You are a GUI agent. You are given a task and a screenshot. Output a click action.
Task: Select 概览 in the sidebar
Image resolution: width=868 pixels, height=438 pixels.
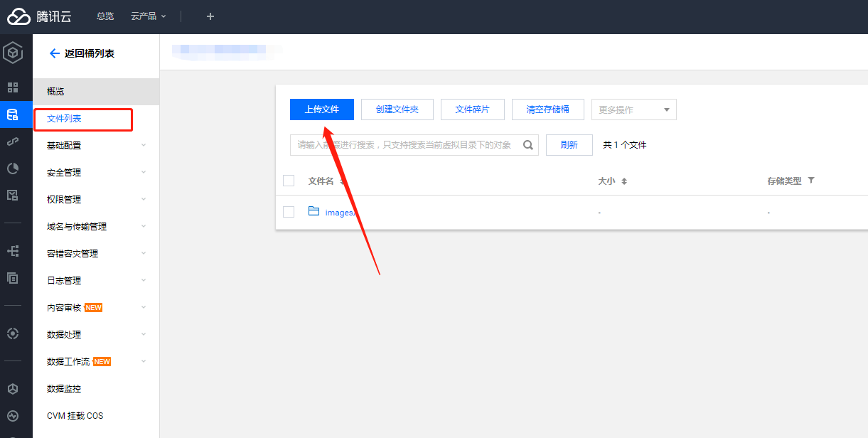point(96,92)
